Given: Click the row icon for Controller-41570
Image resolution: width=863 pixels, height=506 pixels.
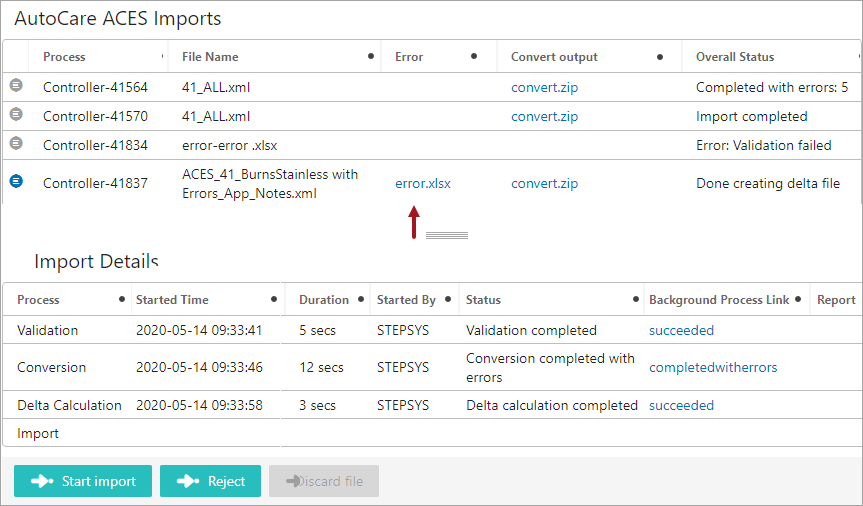Looking at the screenshot, I should [x=17, y=115].
